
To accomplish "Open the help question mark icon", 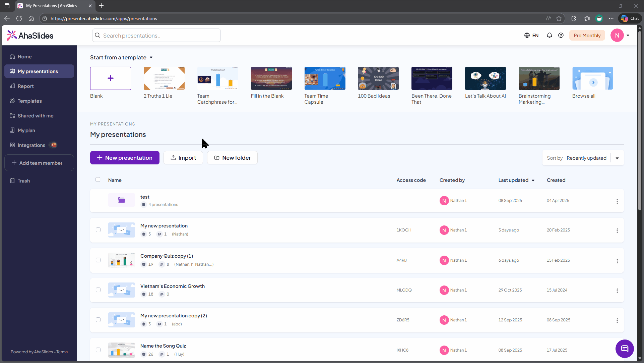I will pyautogui.click(x=561, y=36).
